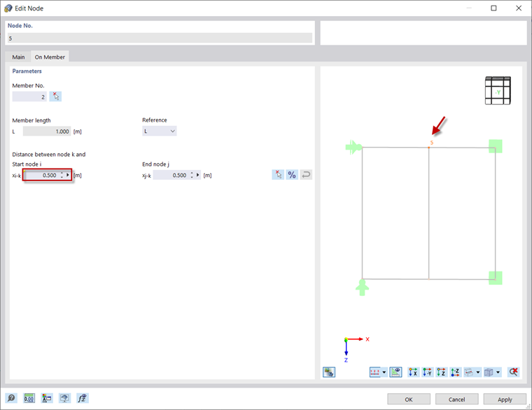Click node 5 label in preview
Viewport: 532px width, 410px height.
pyautogui.click(x=432, y=143)
